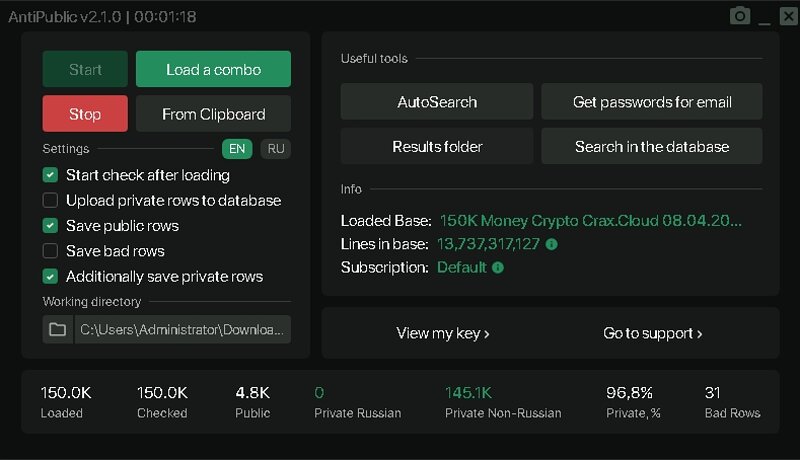Enable Upload private rows to database
The height and width of the screenshot is (460, 800).
50,200
